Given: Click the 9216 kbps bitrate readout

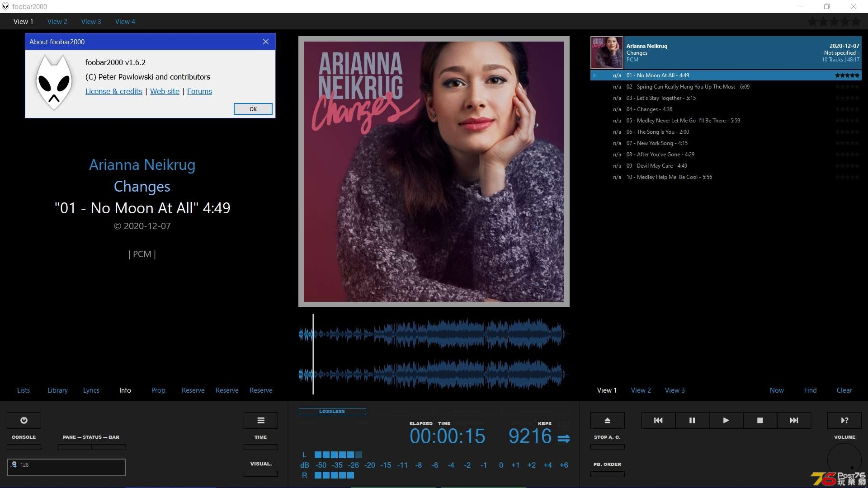Looking at the screenshot, I should pos(530,436).
